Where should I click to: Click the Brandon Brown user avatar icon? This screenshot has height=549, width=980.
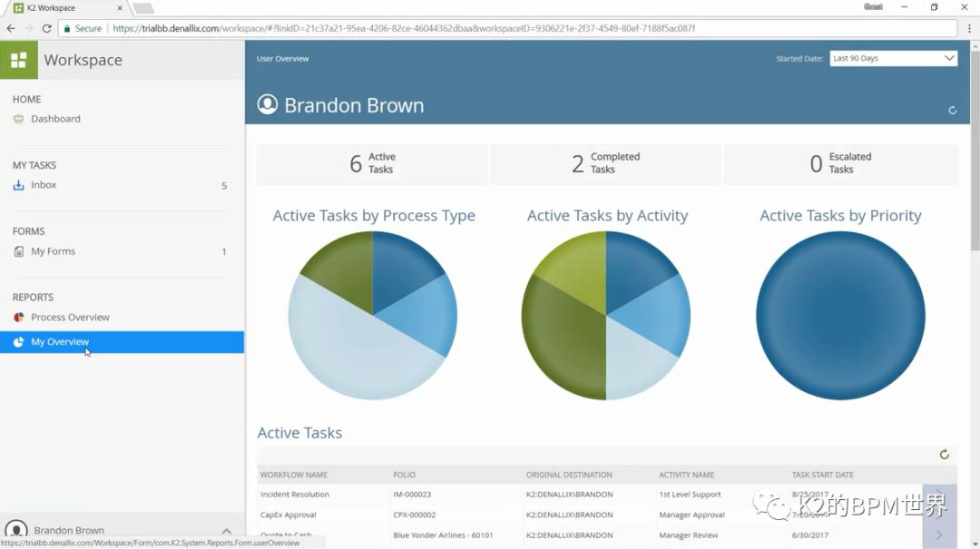point(268,104)
